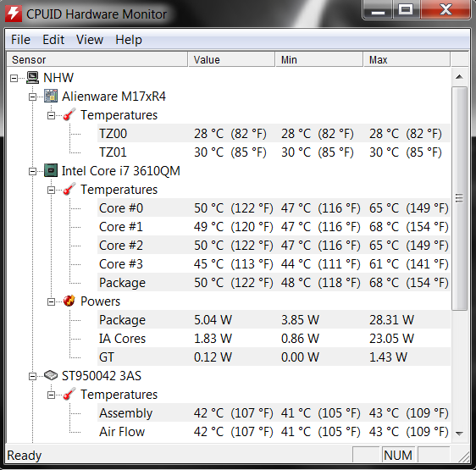This screenshot has width=476, height=470.
Task: Select the Assembly temperature row
Action: [274, 413]
